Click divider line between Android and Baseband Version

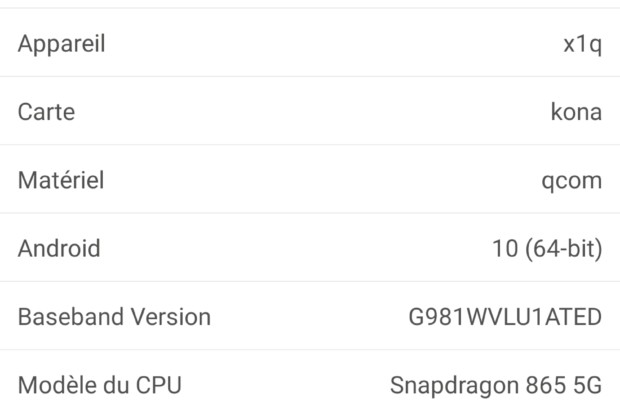(x=310, y=282)
